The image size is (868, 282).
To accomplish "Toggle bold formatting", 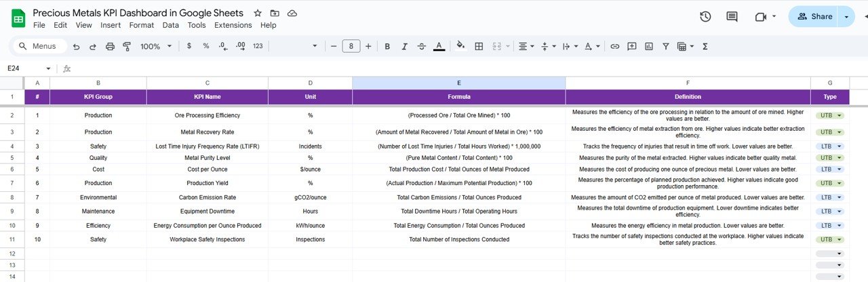I will pos(387,46).
